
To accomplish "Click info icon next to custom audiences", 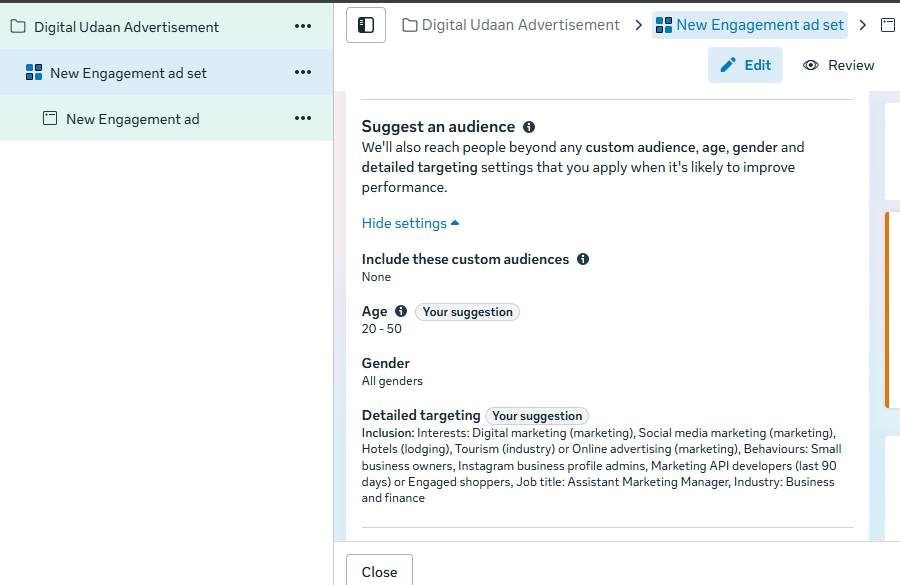I will 583,259.
